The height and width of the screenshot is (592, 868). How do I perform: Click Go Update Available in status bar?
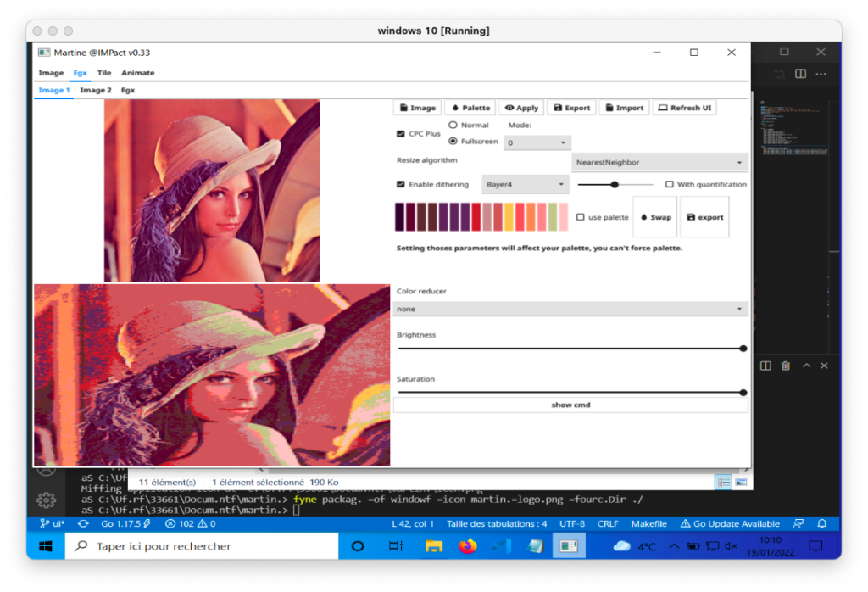[x=730, y=523]
